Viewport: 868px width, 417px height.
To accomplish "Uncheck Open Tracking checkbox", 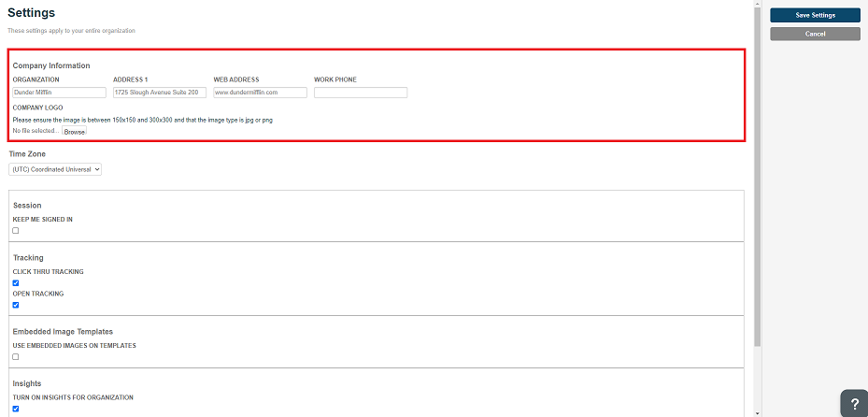I will tap(16, 305).
